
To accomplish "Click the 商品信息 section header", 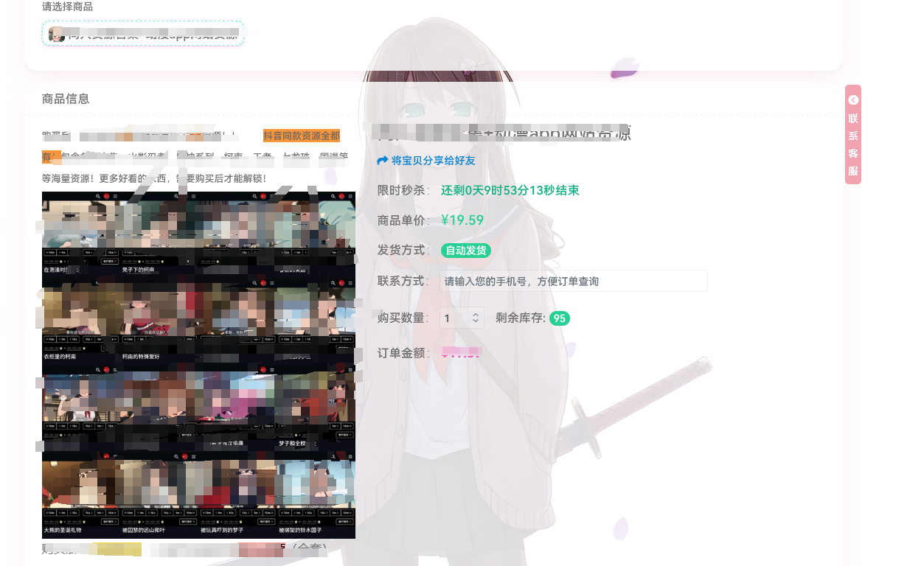I will click(x=66, y=99).
